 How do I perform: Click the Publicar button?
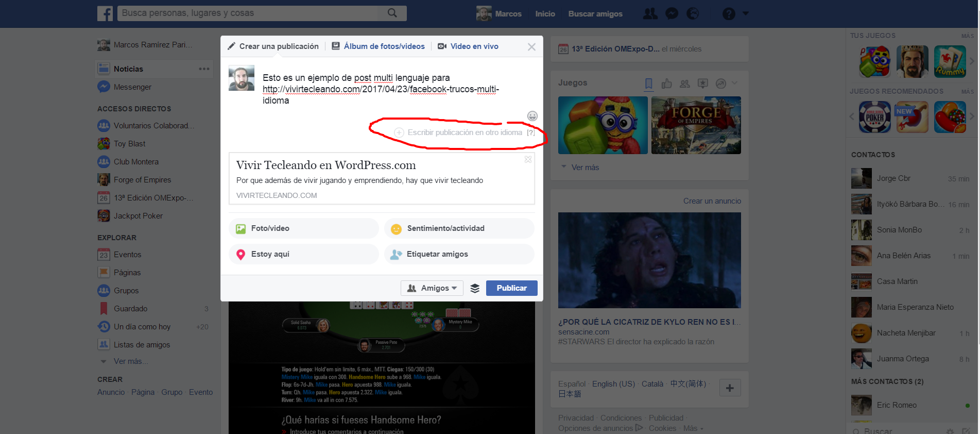pyautogui.click(x=512, y=288)
